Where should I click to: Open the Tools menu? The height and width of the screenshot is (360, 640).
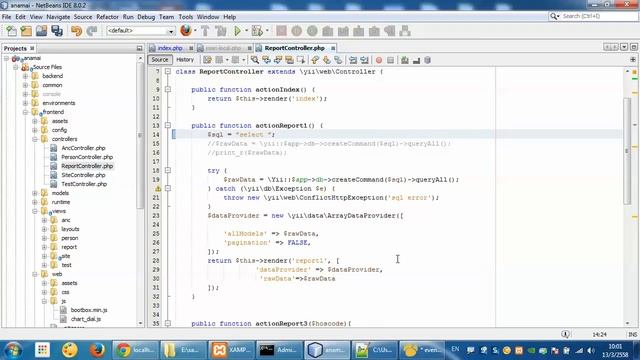tap(185, 17)
